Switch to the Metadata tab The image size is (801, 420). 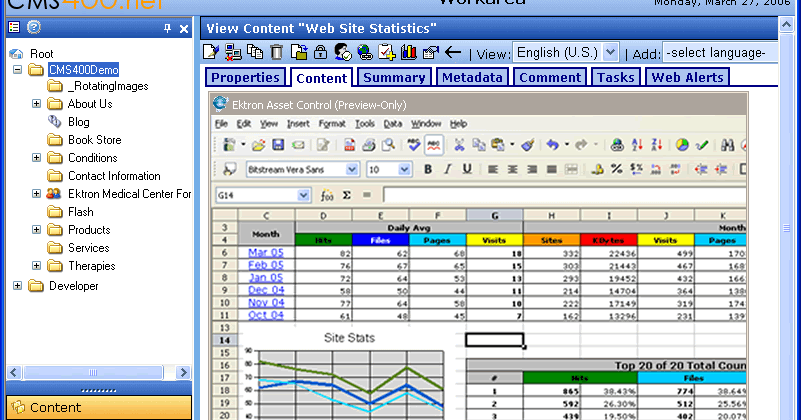point(472,78)
